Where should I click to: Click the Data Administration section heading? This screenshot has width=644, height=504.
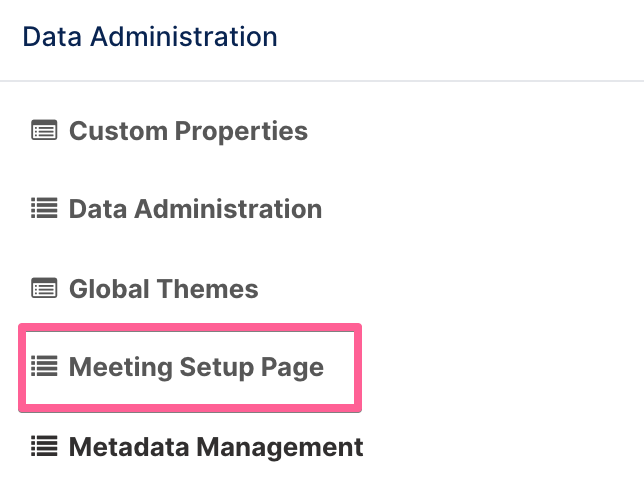tap(150, 37)
